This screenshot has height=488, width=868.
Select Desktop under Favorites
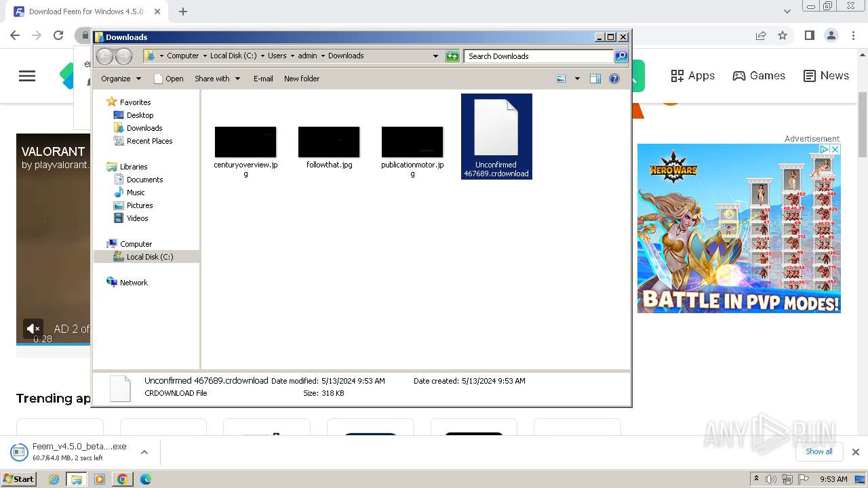[x=140, y=115]
